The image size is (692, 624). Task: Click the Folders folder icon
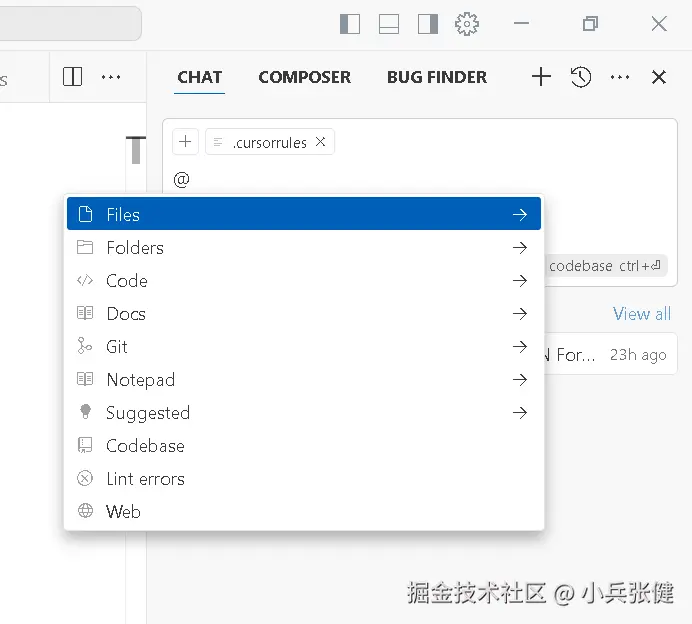tap(85, 247)
